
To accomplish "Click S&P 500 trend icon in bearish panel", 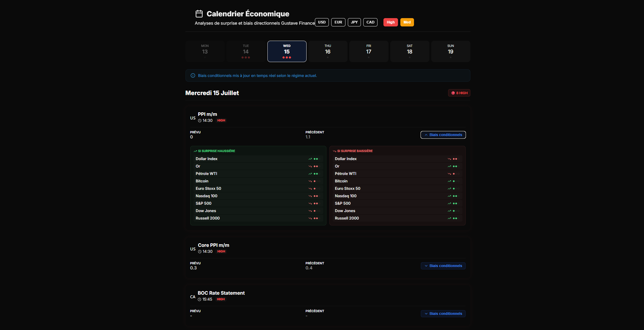I will tap(449, 203).
